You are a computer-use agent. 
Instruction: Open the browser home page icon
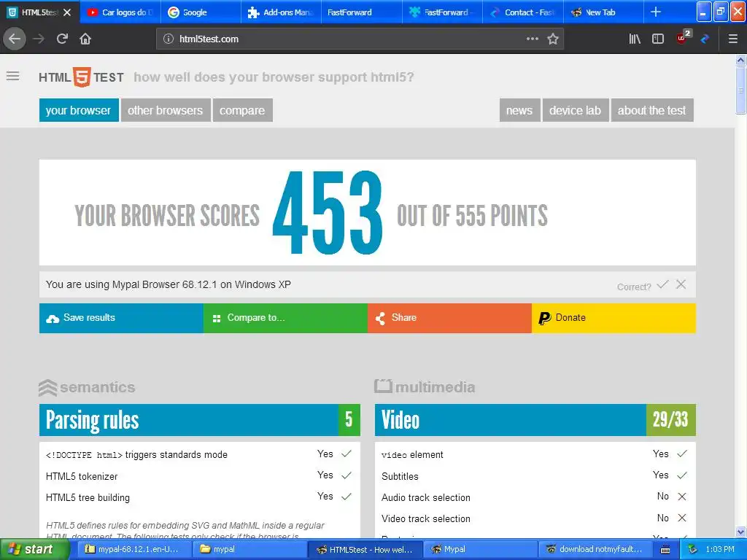click(x=85, y=39)
